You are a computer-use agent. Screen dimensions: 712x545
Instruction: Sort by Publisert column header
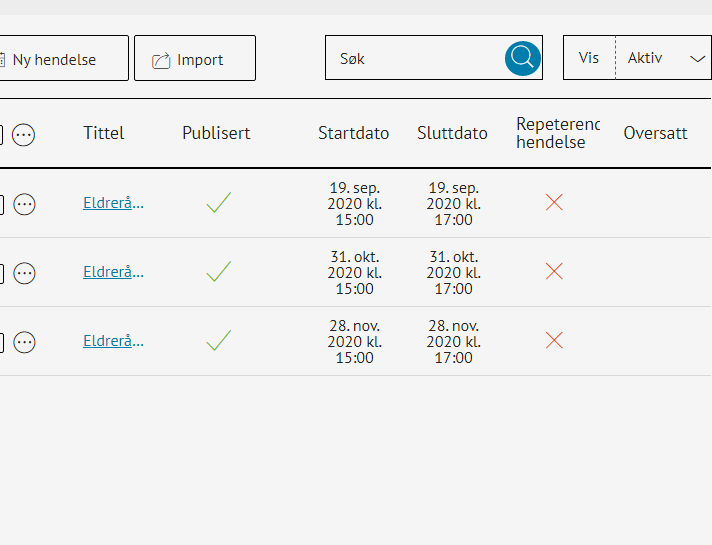[x=216, y=133]
